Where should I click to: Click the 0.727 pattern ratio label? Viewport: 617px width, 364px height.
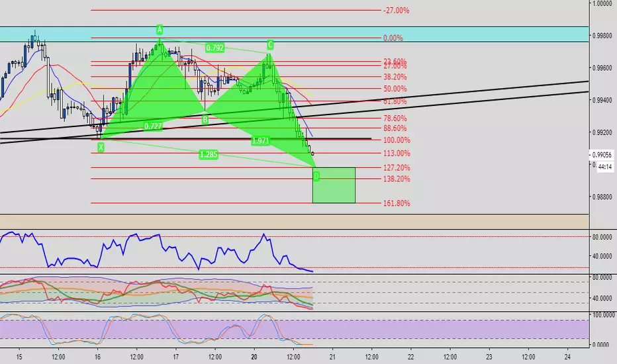153,126
